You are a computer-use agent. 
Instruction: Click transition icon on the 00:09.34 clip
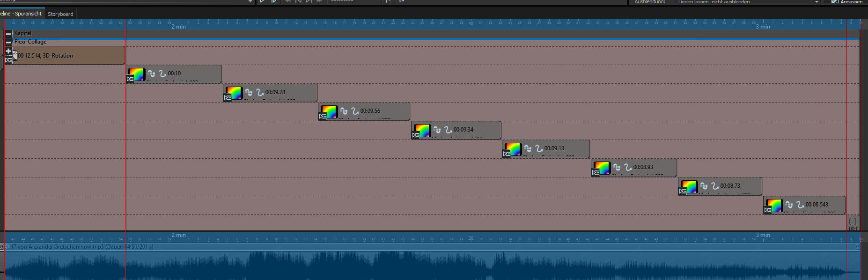(415, 135)
